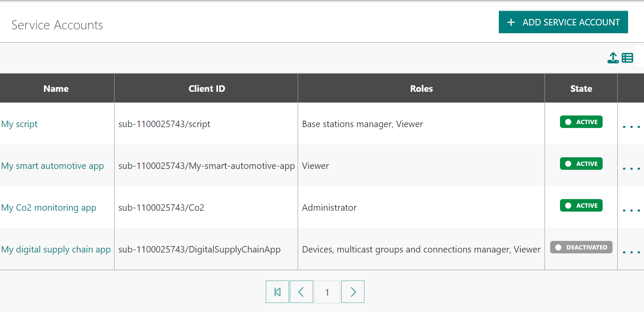Click ACTIVE badge for My Co2 monitoring app
644x312 pixels.
[x=581, y=206]
